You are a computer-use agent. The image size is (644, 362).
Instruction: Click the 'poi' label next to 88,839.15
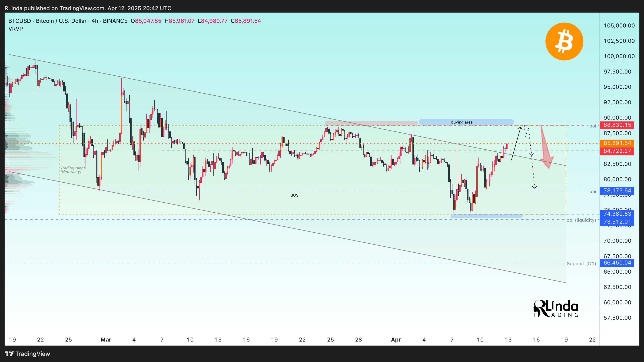[592, 126]
